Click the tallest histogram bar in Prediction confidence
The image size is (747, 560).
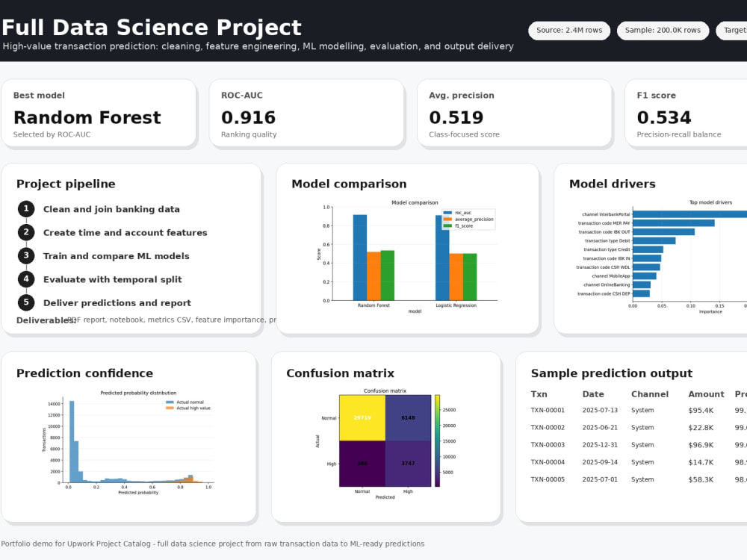coord(72,442)
